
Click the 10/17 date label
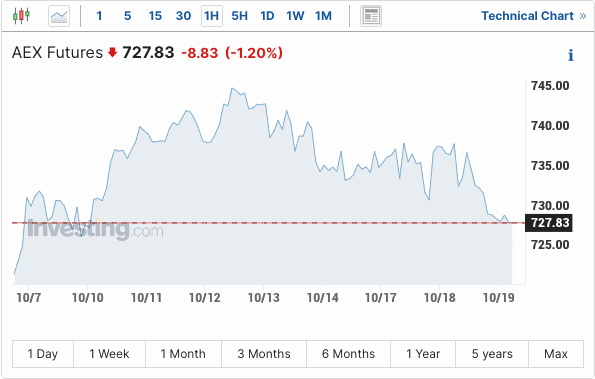pyautogui.click(x=381, y=298)
